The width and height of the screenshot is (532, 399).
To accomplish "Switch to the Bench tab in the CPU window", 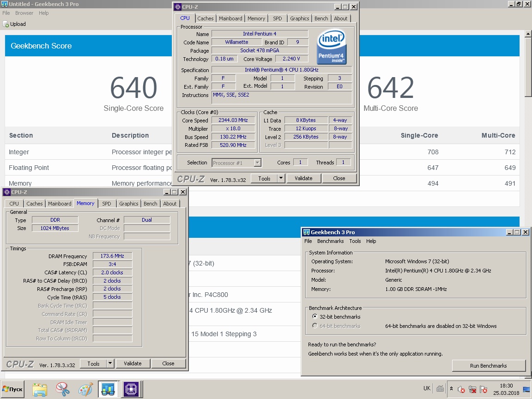I will point(321,18).
